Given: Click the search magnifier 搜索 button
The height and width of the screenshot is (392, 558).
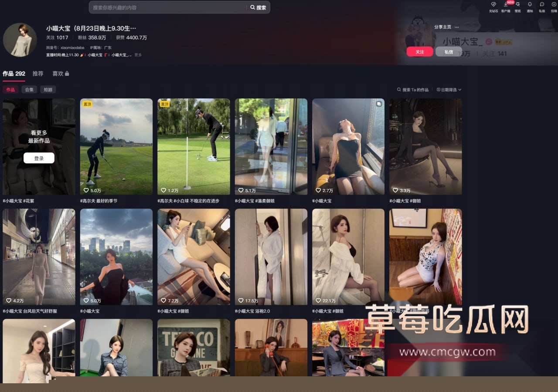Looking at the screenshot, I should click(x=258, y=7).
